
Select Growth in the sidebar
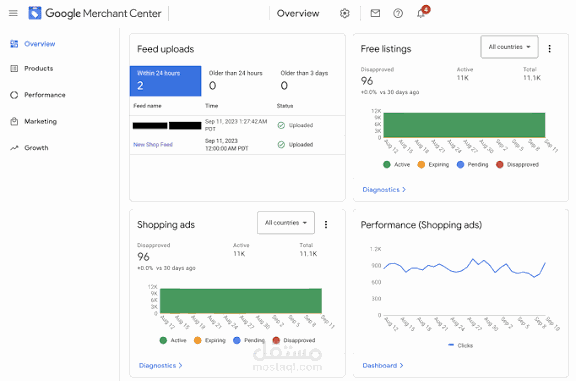(x=36, y=148)
